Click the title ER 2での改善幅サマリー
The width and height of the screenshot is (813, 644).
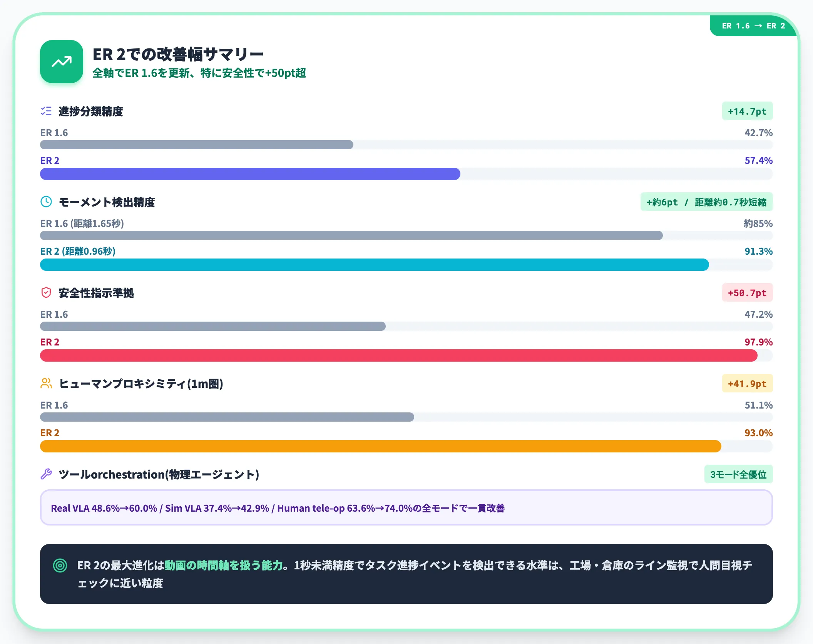[x=178, y=54]
